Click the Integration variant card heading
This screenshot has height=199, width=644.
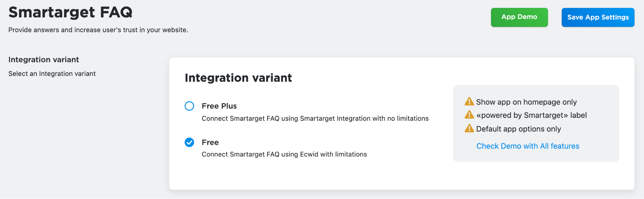[x=238, y=78]
